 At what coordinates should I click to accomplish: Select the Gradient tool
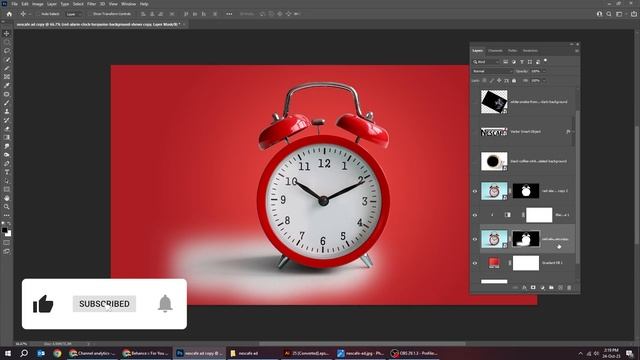coord(7,137)
